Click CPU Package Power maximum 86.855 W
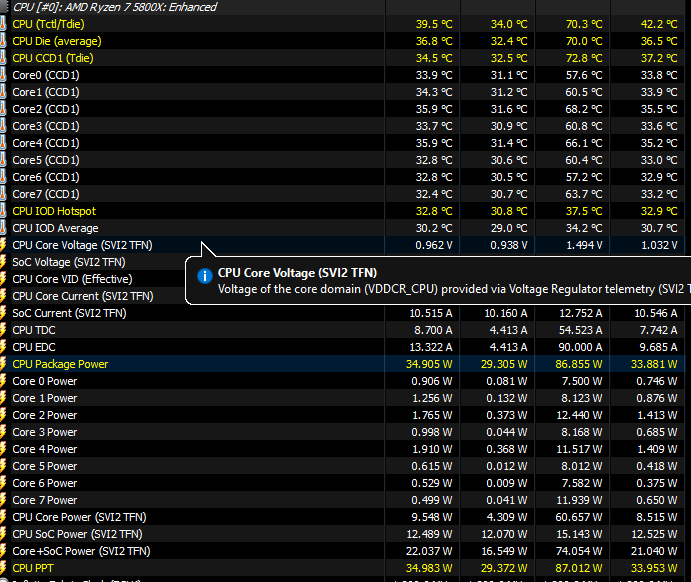The width and height of the screenshot is (691, 582). pyautogui.click(x=579, y=364)
